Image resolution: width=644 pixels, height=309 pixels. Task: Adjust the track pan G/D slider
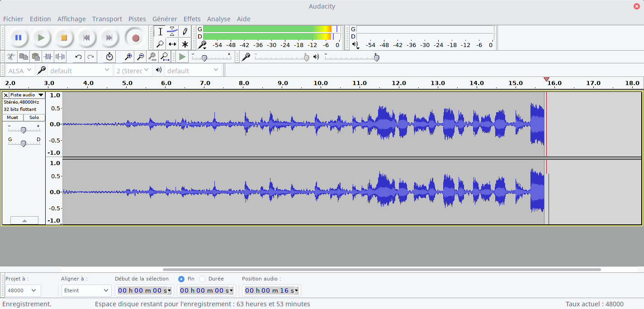[24, 143]
